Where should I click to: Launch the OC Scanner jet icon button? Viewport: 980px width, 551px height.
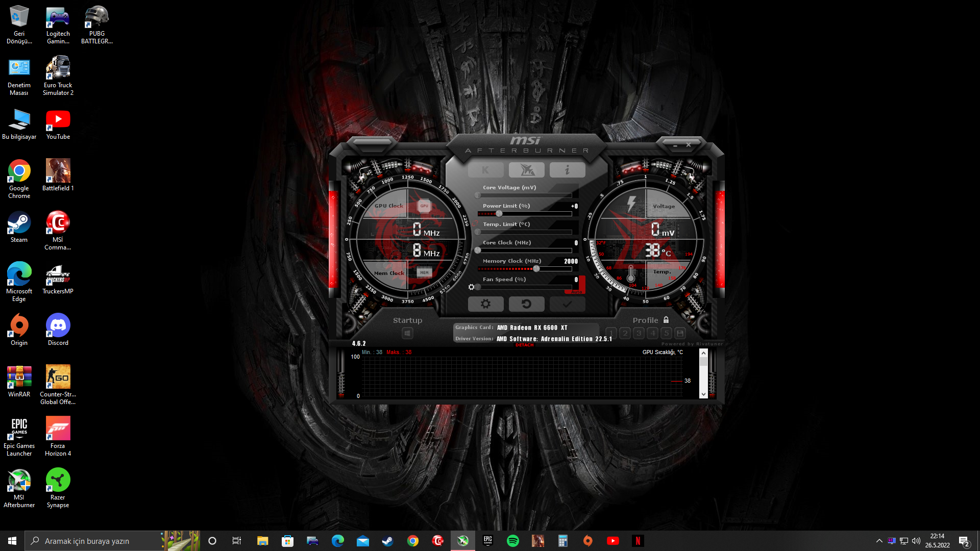point(526,170)
